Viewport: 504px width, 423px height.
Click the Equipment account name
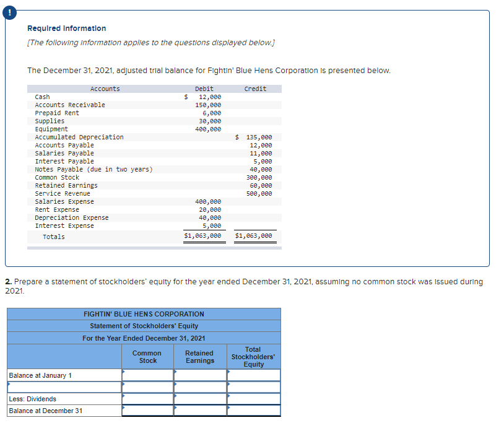click(51, 129)
